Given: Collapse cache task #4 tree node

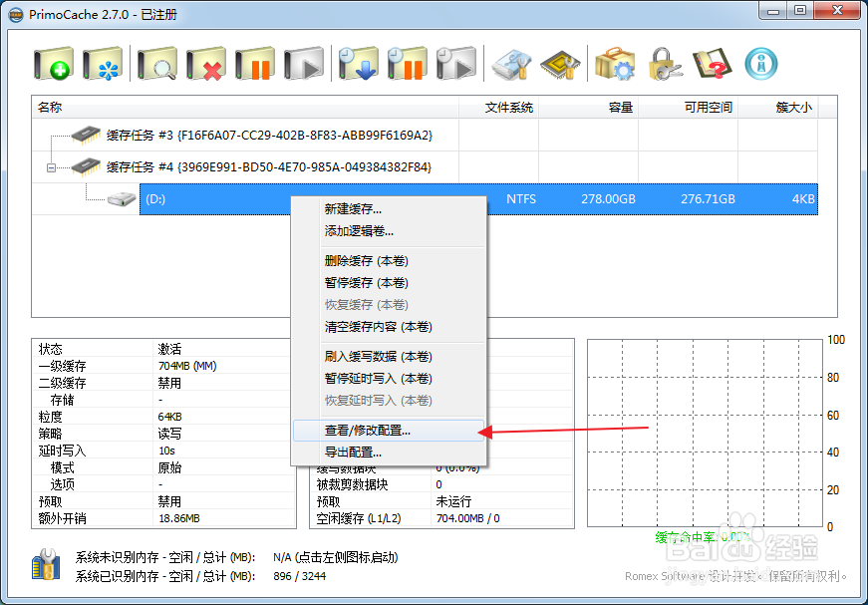Looking at the screenshot, I should click(51, 167).
